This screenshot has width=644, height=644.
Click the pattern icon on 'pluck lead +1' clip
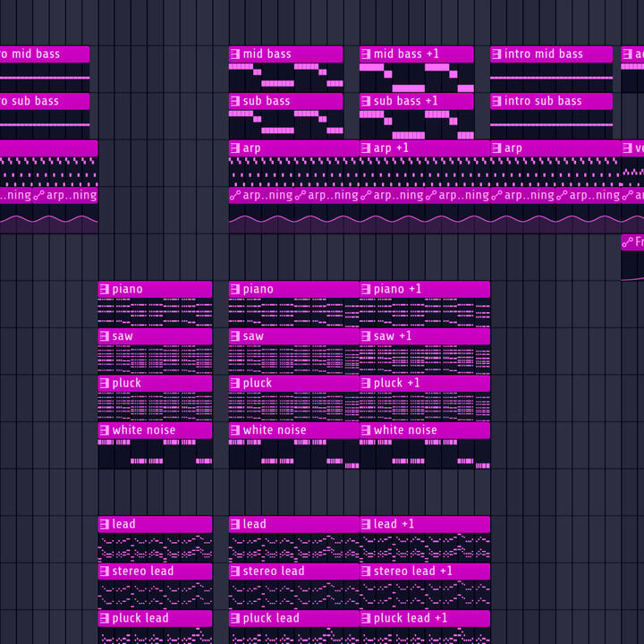[366, 619]
